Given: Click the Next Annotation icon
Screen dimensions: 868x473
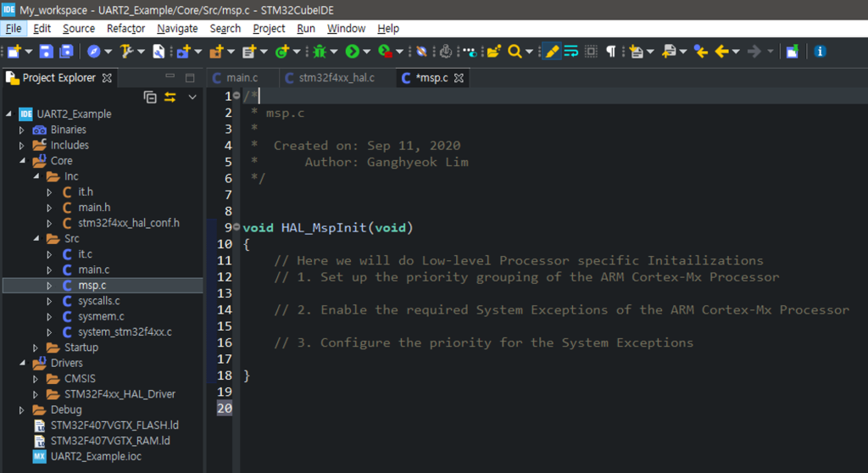Looking at the screenshot, I should pos(637,52).
